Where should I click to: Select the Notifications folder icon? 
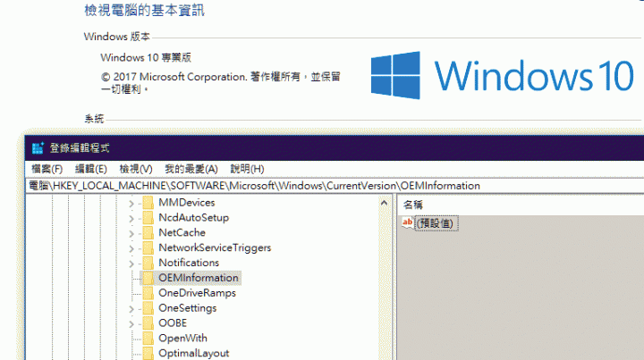[x=148, y=263]
